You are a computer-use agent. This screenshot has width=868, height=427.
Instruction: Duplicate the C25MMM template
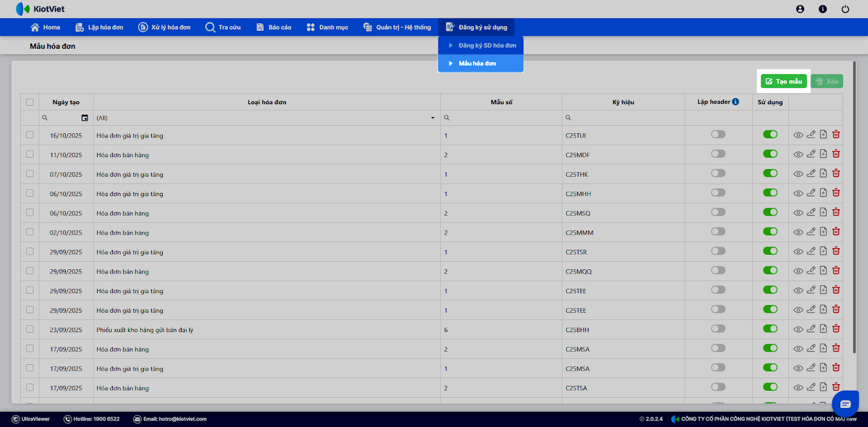coord(823,232)
